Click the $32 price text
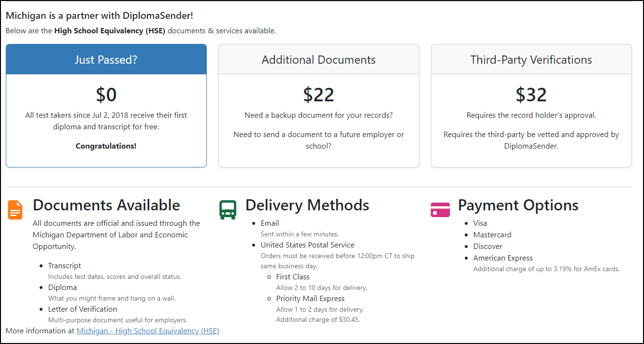 pos(531,95)
